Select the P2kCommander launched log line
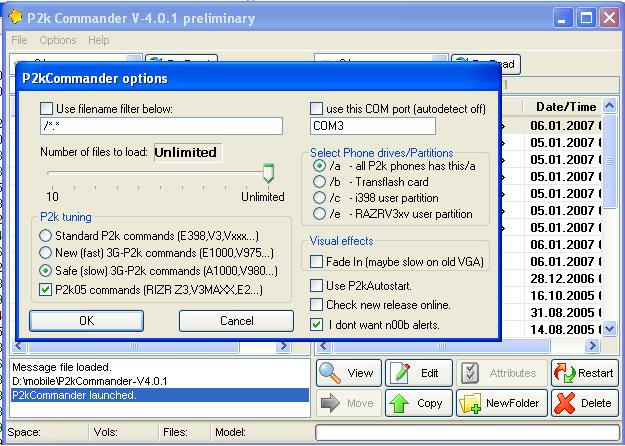The image size is (625, 446). [x=160, y=395]
